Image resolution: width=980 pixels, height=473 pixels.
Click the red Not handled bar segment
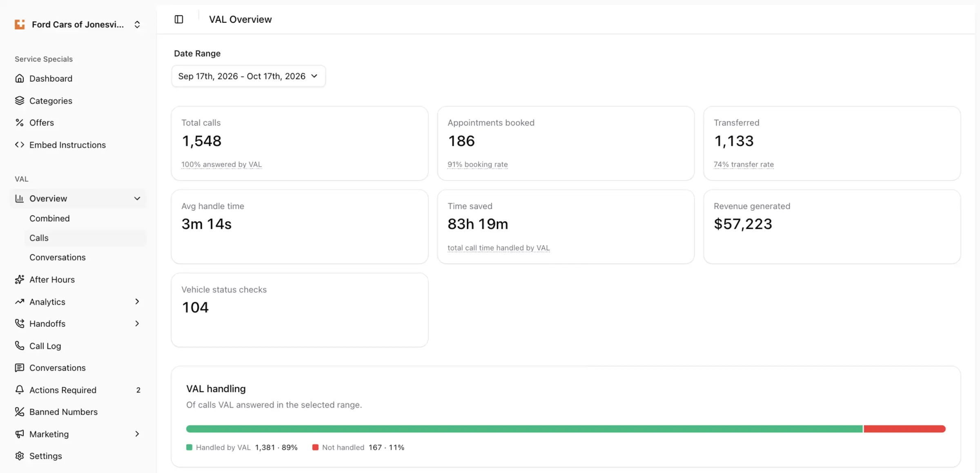(x=904, y=429)
